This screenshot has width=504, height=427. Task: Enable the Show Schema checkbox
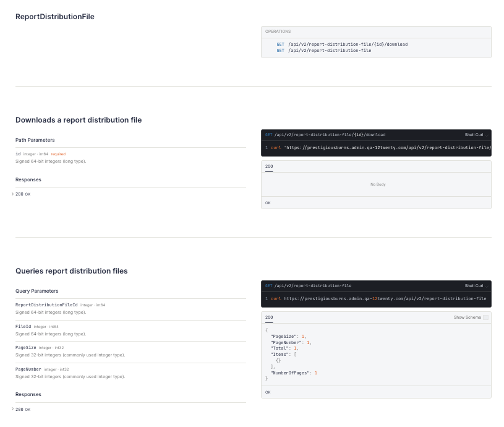[485, 317]
